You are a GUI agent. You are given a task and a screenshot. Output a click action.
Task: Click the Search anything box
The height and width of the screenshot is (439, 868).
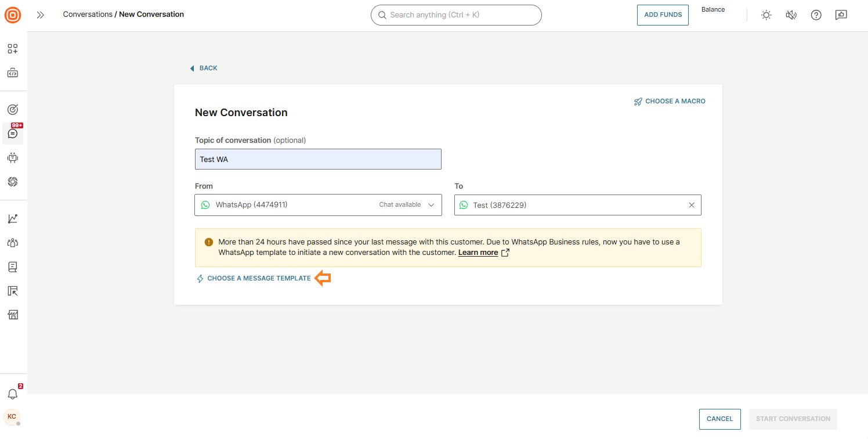click(456, 15)
